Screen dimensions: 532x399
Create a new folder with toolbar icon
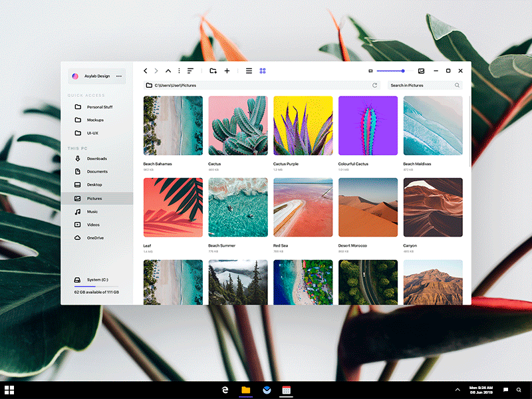pos(213,70)
